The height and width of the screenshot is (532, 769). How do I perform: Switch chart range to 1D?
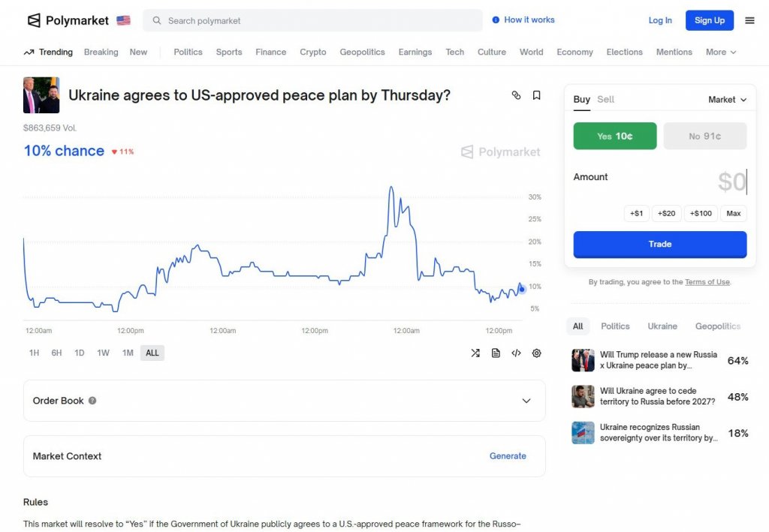click(80, 353)
